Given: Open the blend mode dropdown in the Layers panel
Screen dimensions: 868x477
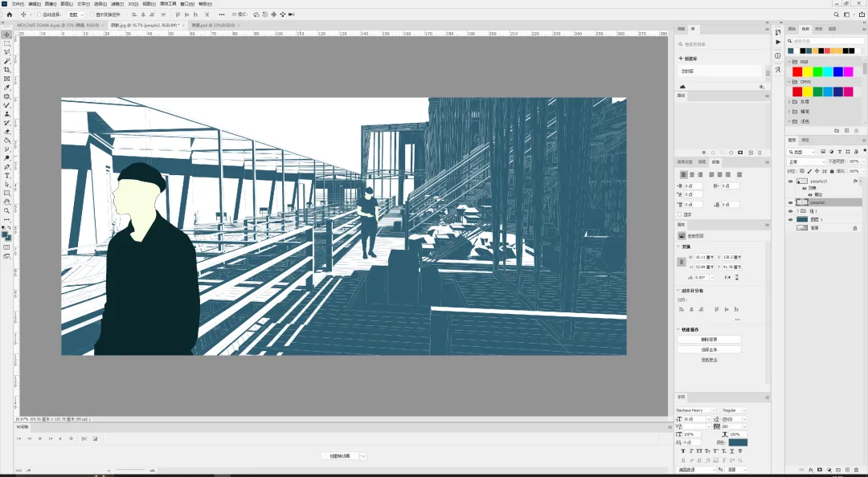Looking at the screenshot, I should click(806, 161).
